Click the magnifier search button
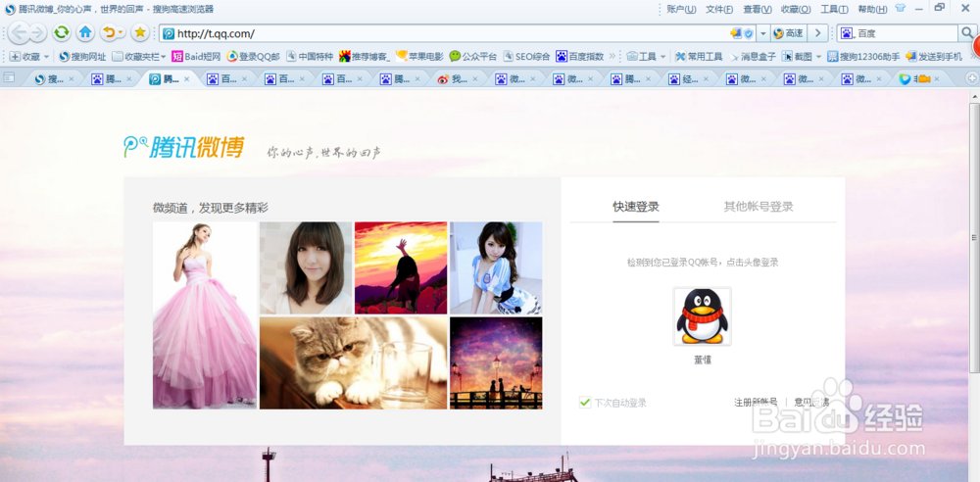980x482 pixels. (x=966, y=33)
